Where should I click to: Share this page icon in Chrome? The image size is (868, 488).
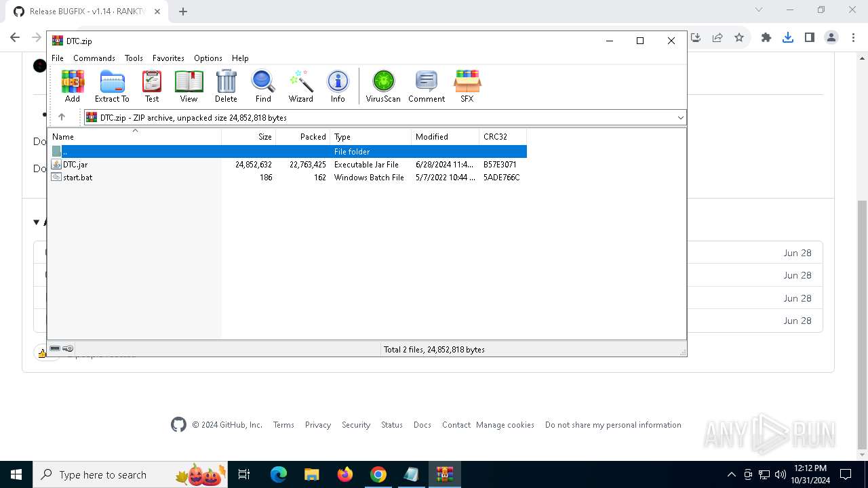(x=717, y=37)
